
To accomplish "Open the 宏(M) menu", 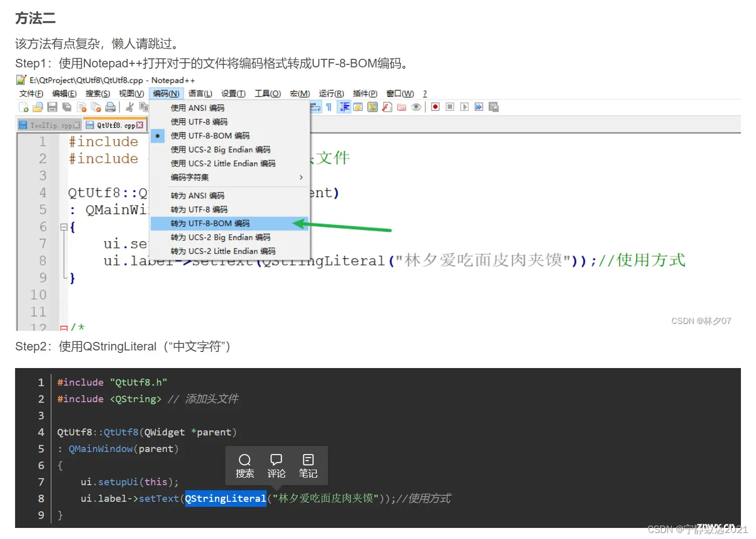I will click(x=300, y=94).
